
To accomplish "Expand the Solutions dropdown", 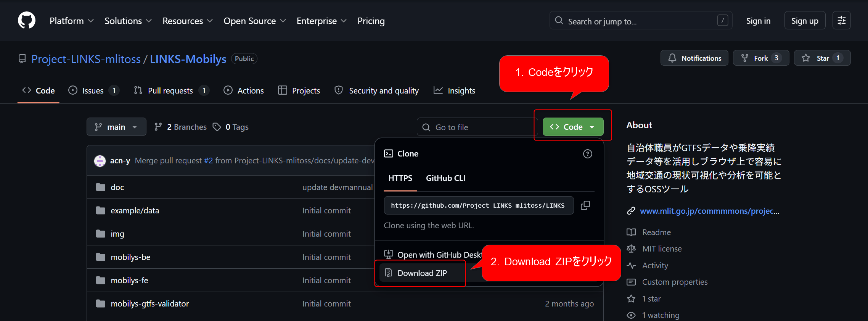I will pos(128,21).
